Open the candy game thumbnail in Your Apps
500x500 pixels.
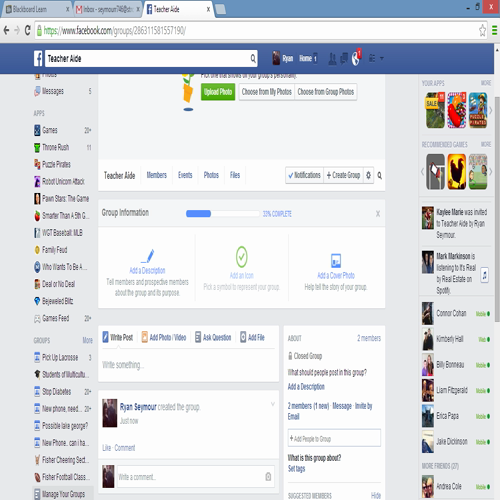pyautogui.click(x=457, y=110)
